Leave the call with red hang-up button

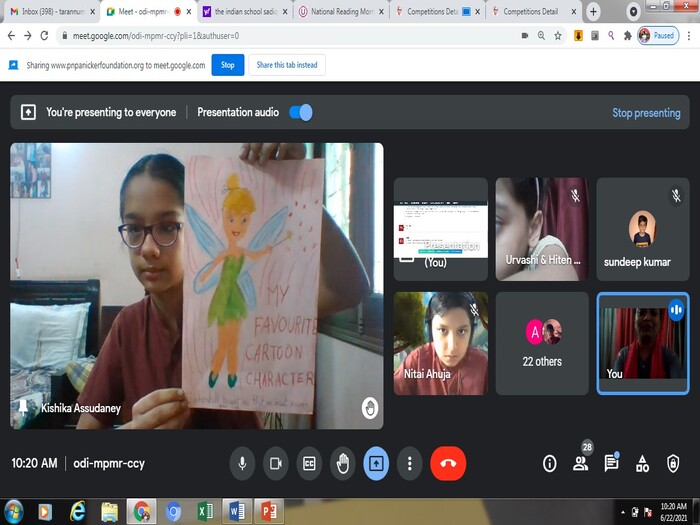click(448, 463)
